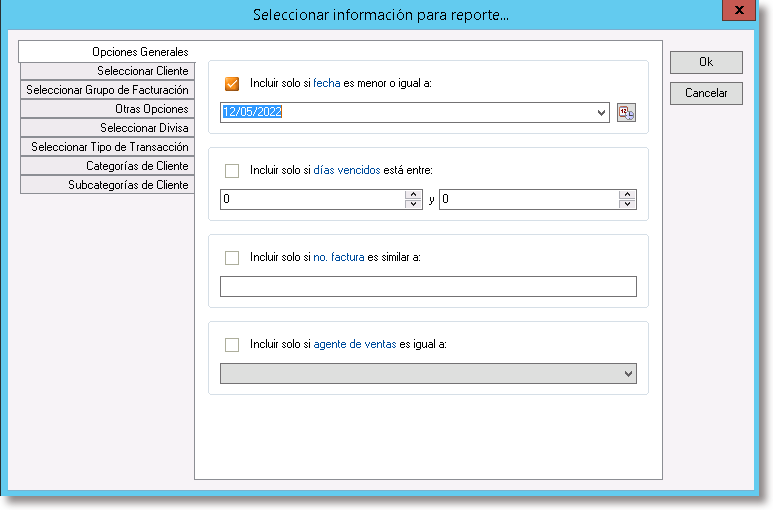773x510 pixels.
Task: Open the agente de ventas dropdown
Action: pyautogui.click(x=628, y=374)
